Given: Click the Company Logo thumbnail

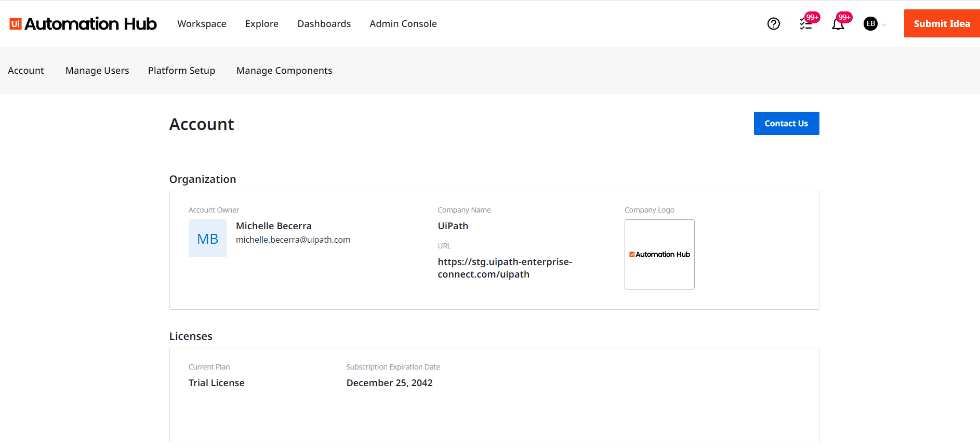Looking at the screenshot, I should point(659,254).
